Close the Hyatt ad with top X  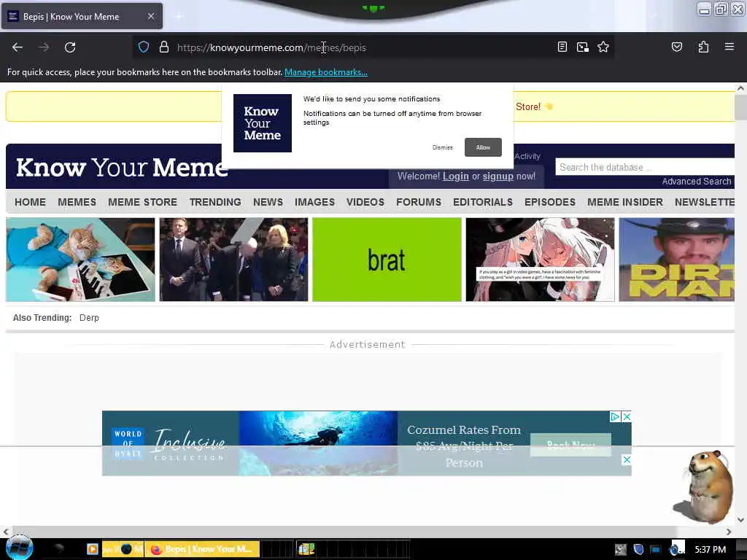point(627,416)
